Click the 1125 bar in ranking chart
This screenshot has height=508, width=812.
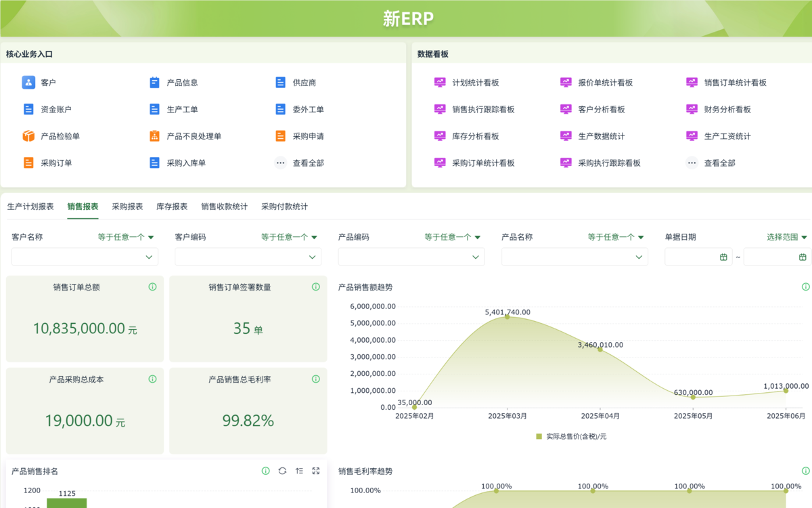pos(66,503)
